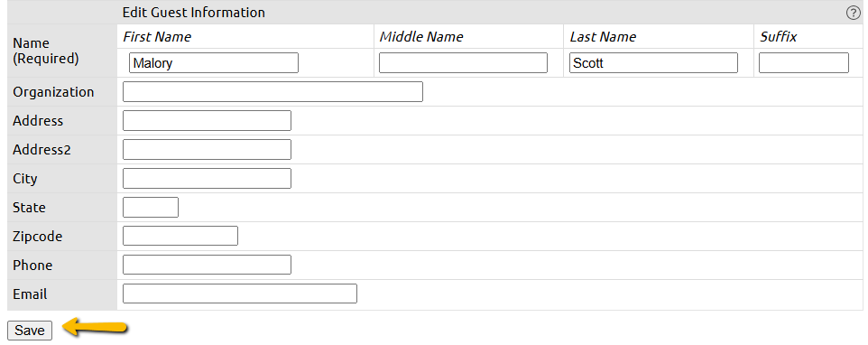Select the State input box
868x345 pixels.
[x=151, y=207]
